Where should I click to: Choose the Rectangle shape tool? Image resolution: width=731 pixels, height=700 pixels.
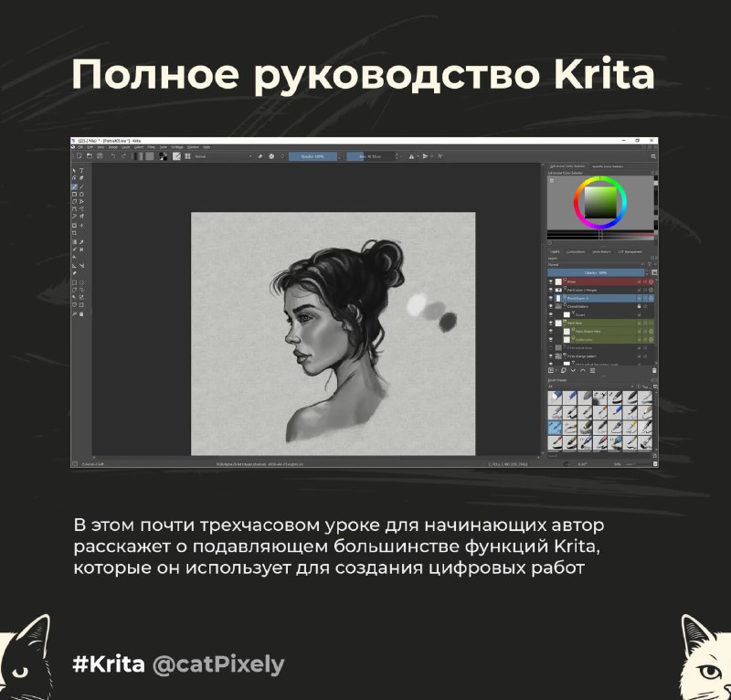(x=74, y=194)
